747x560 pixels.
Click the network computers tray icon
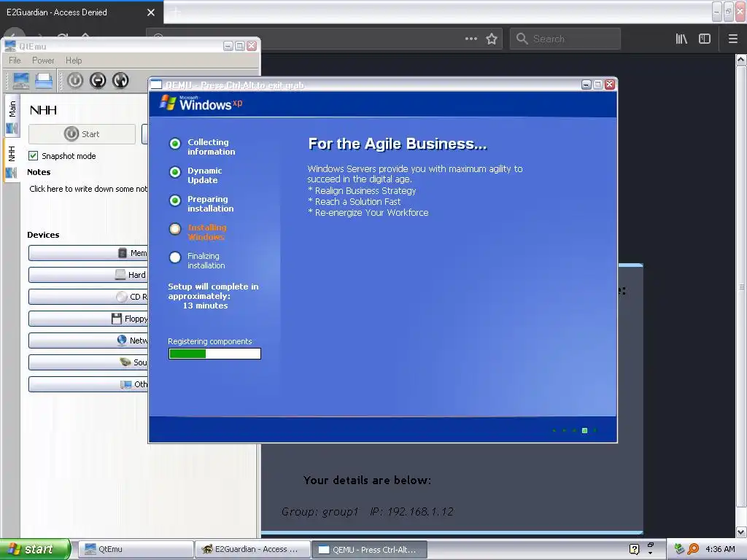point(679,549)
